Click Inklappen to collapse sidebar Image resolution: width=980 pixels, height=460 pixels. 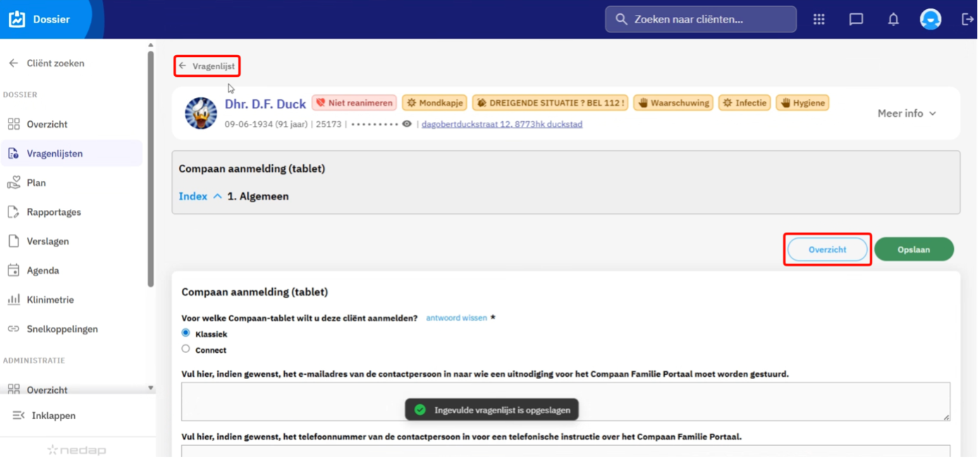(54, 416)
